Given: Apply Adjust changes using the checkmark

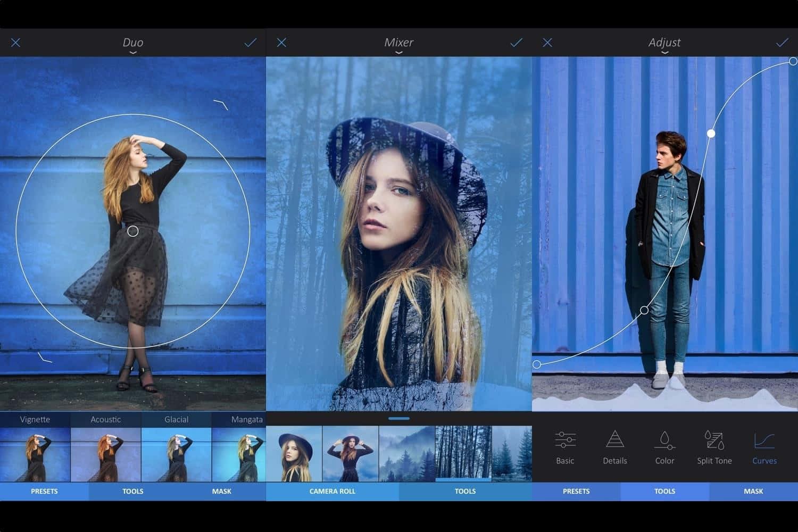Looking at the screenshot, I should point(782,43).
